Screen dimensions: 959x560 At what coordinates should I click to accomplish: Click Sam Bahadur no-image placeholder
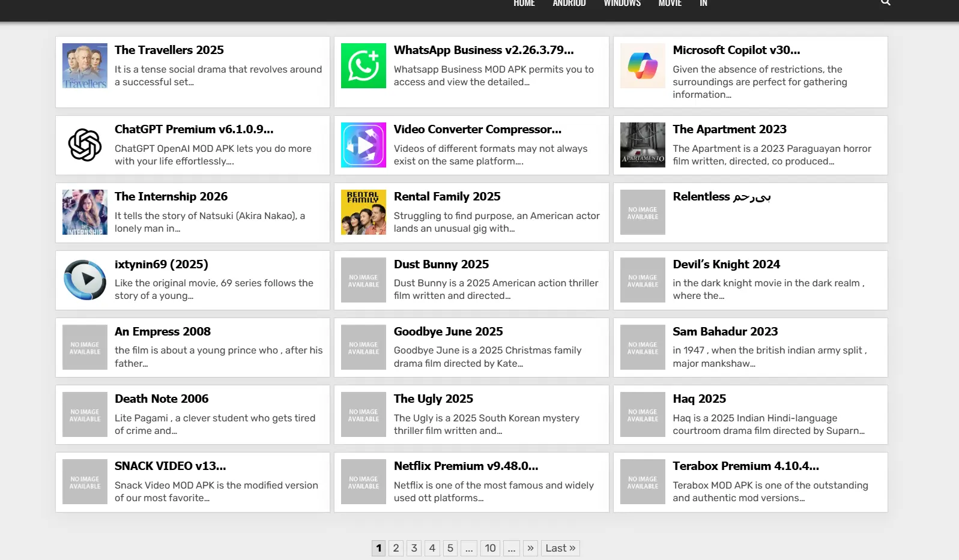click(643, 347)
